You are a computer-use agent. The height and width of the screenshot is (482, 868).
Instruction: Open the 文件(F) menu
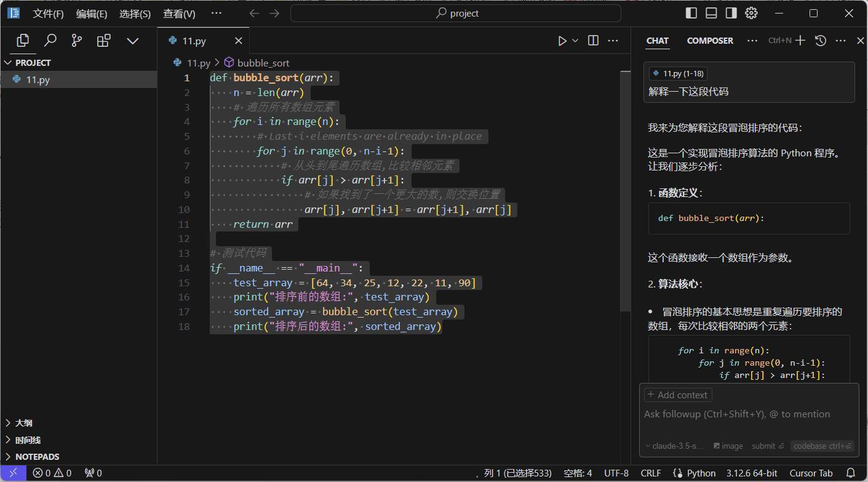pyautogui.click(x=48, y=14)
